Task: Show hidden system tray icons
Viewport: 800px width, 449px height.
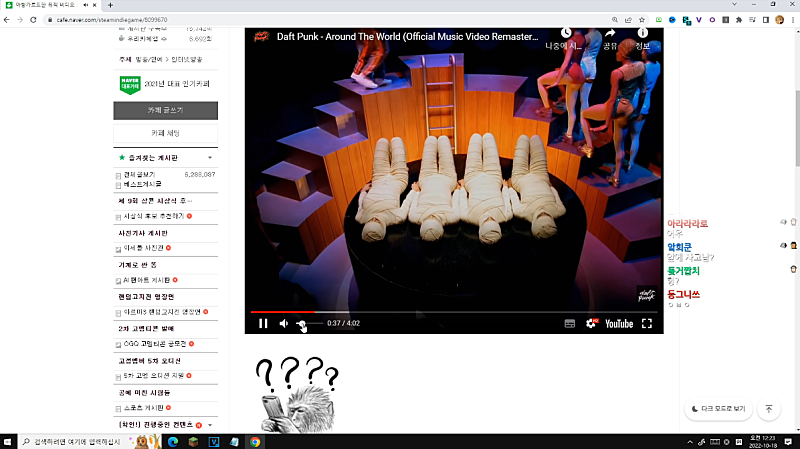Action: [x=690, y=442]
